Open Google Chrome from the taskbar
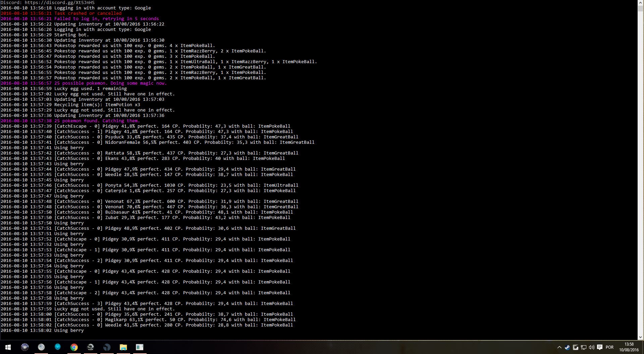The width and height of the screenshot is (644, 354). pos(74,347)
